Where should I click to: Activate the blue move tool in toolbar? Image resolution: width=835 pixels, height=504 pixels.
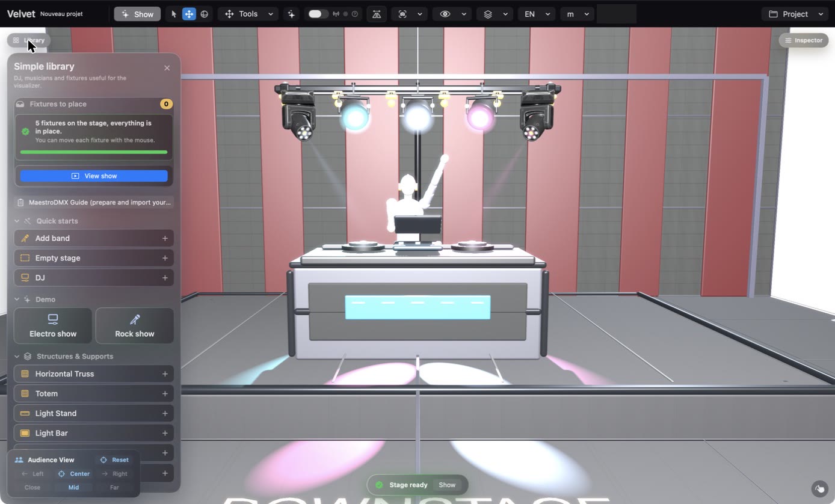pyautogui.click(x=189, y=14)
